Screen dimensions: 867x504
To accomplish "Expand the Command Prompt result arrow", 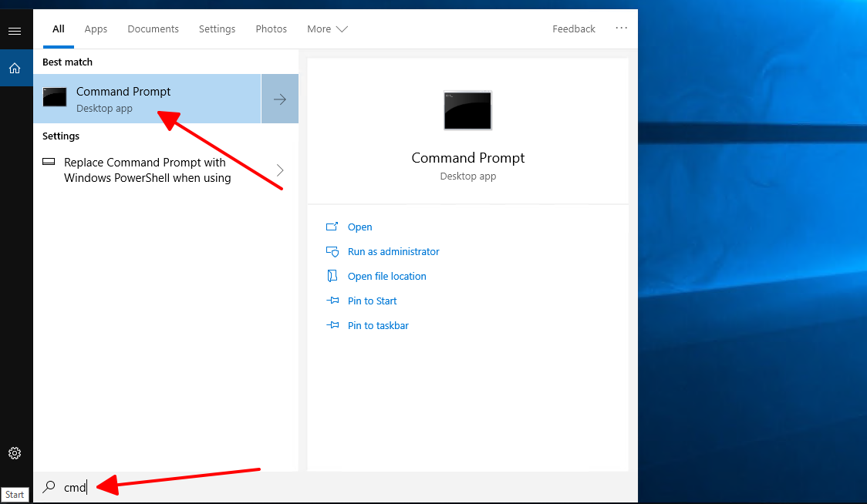I will point(280,99).
